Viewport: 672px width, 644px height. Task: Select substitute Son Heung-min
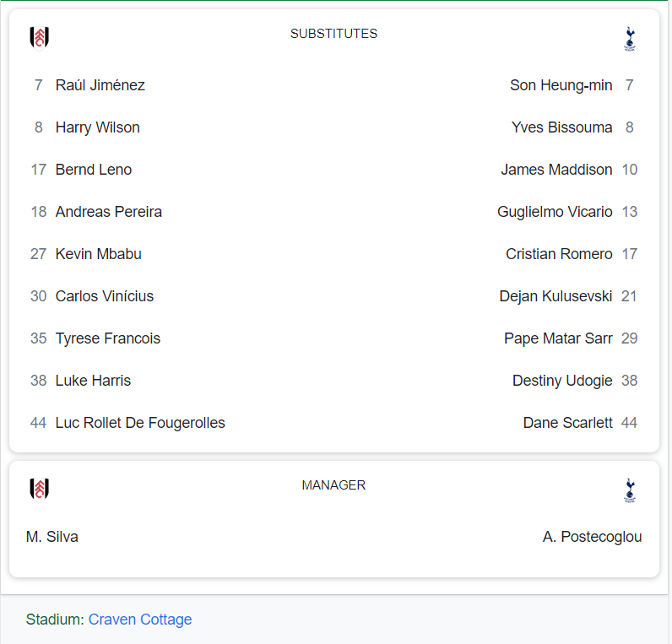[x=561, y=85]
